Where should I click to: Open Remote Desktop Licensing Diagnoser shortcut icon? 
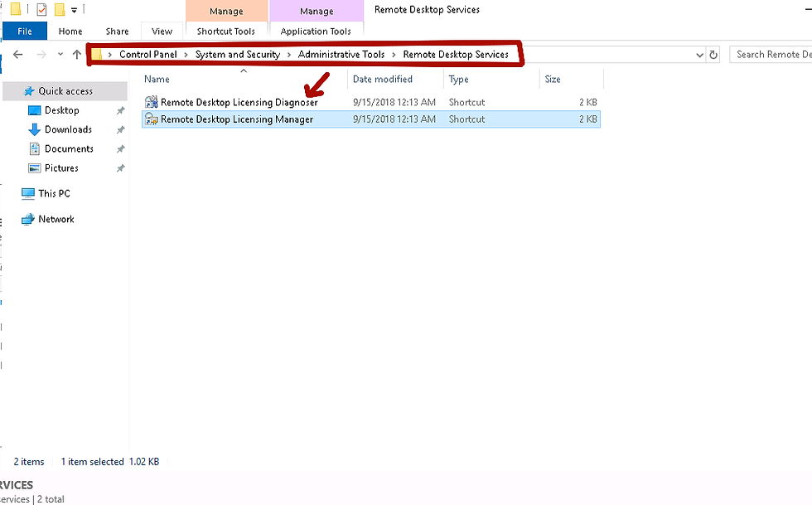151,102
